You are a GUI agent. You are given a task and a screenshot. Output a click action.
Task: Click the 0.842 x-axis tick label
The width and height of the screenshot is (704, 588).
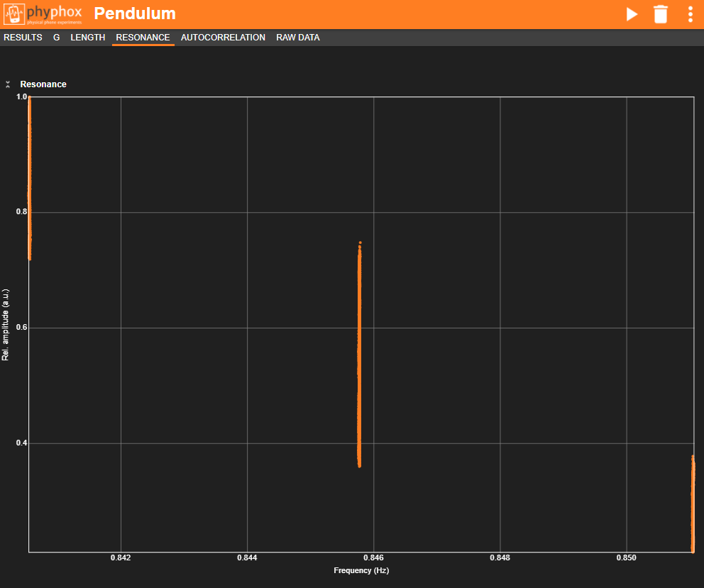point(121,558)
